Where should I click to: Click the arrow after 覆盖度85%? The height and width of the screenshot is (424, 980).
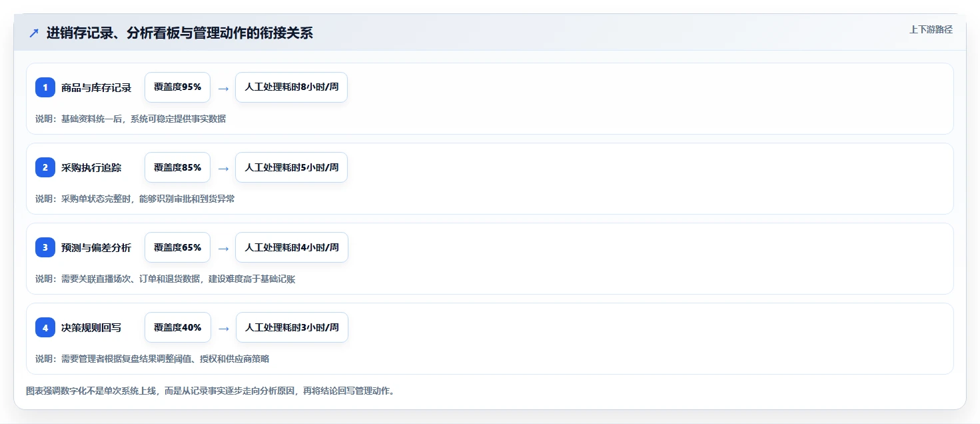pos(223,168)
